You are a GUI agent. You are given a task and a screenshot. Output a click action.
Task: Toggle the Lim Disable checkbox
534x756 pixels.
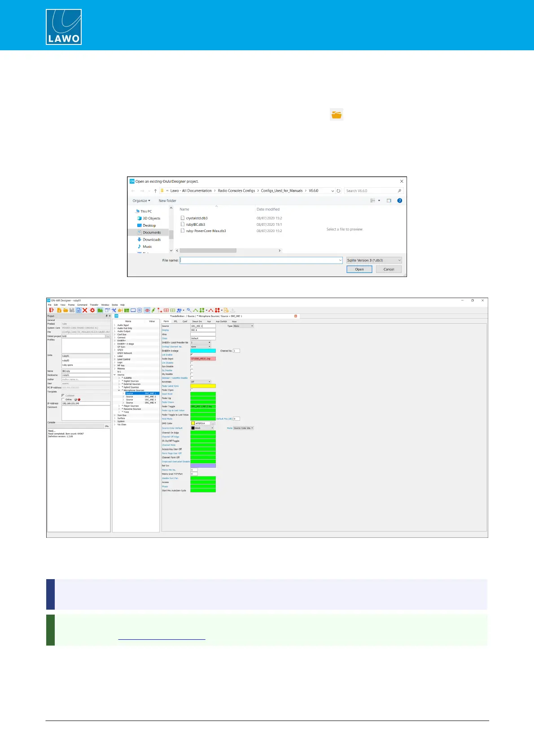(x=192, y=363)
